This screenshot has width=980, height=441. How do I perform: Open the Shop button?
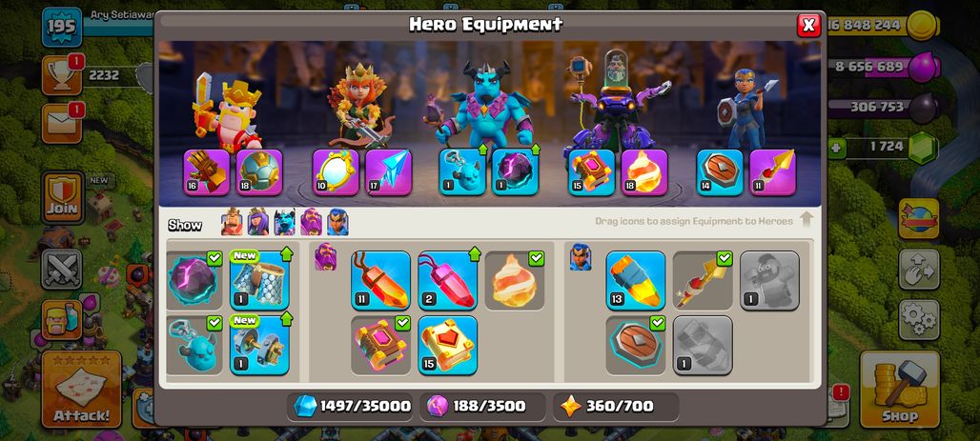coord(900,390)
